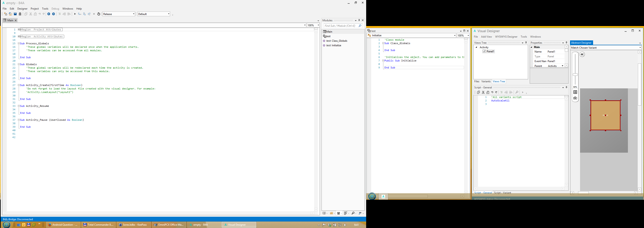Open the Project menu
This screenshot has height=228, width=644.
(35, 9)
